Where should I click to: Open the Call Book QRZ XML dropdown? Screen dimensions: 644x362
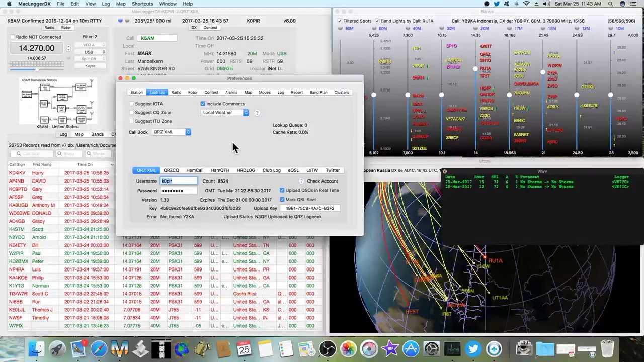click(171, 132)
